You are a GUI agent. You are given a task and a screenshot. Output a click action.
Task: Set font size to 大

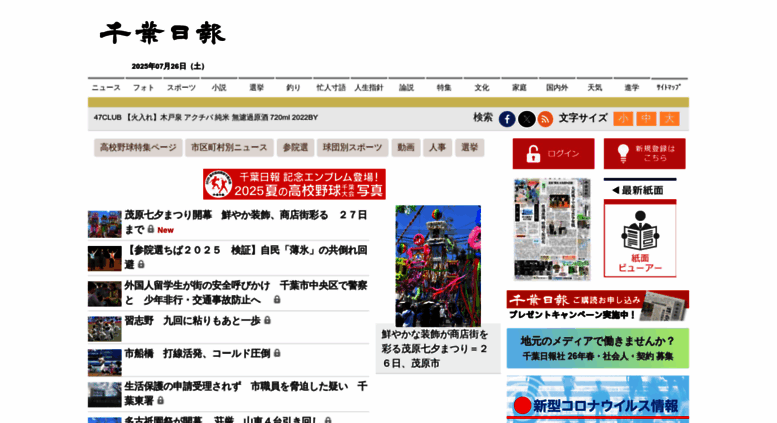tap(669, 119)
